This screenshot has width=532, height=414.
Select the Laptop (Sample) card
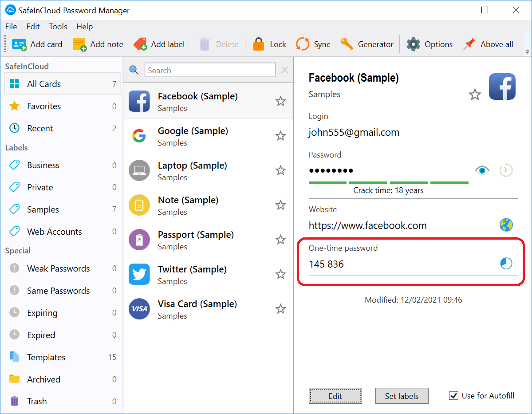[x=209, y=171]
